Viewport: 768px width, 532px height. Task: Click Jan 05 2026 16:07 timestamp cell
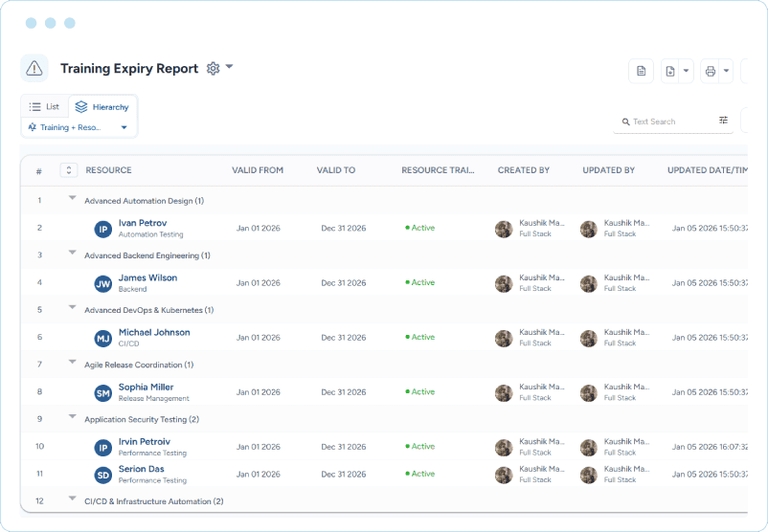click(x=710, y=447)
